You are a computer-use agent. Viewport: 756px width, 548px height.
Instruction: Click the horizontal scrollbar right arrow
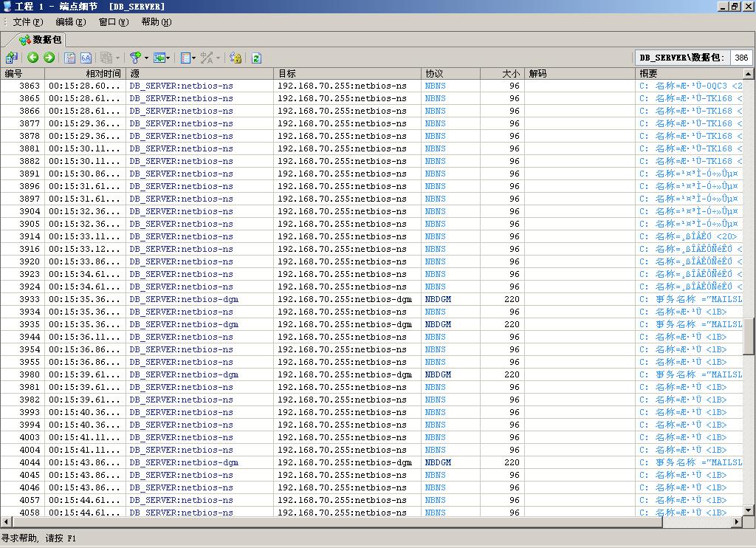[736, 522]
